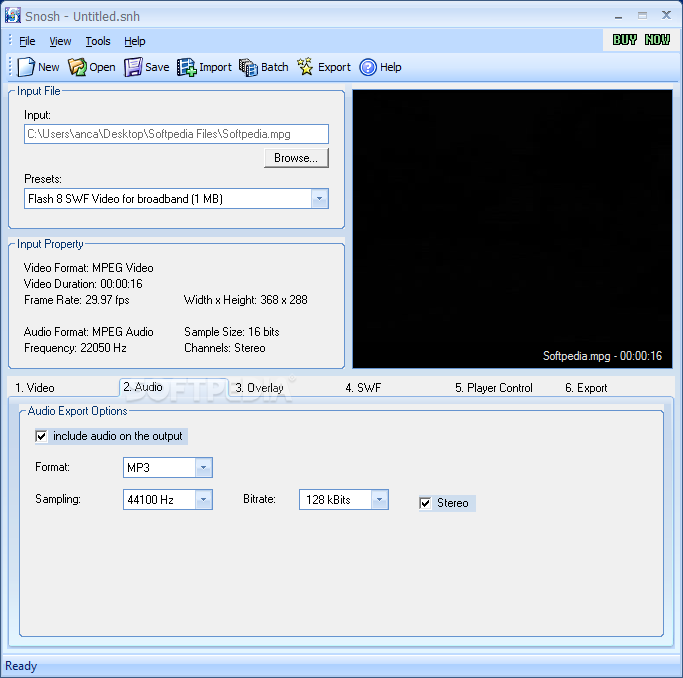Switch to the 1. Video tab
Screen dimensions: 683x678
35,388
